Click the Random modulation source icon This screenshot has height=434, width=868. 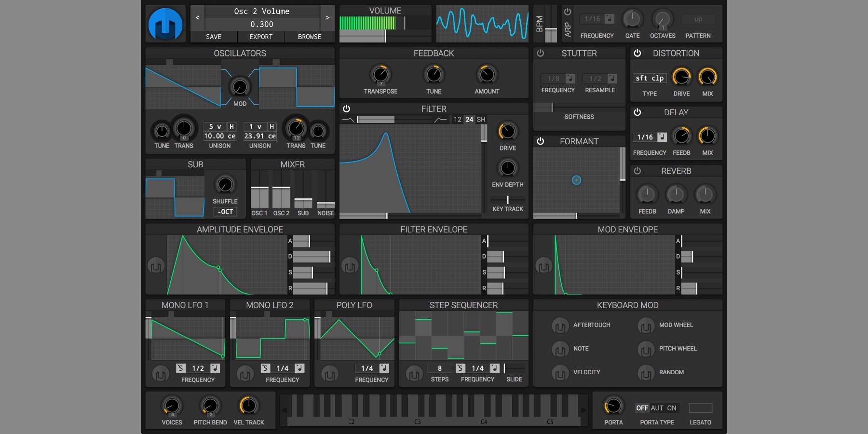(x=646, y=373)
